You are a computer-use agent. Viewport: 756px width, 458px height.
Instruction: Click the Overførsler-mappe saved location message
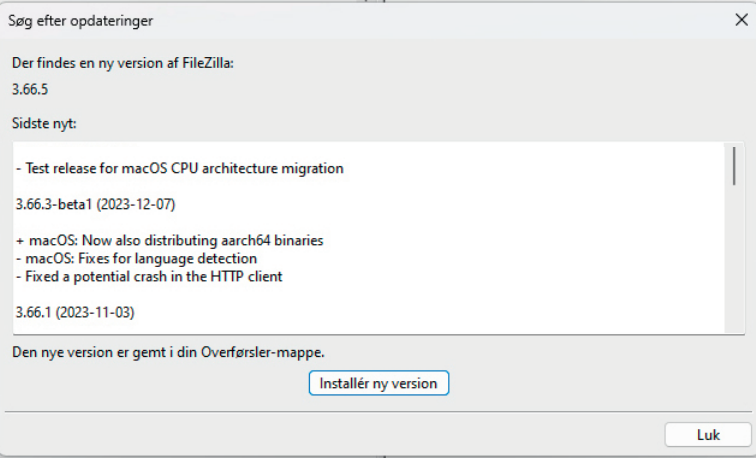(167, 351)
